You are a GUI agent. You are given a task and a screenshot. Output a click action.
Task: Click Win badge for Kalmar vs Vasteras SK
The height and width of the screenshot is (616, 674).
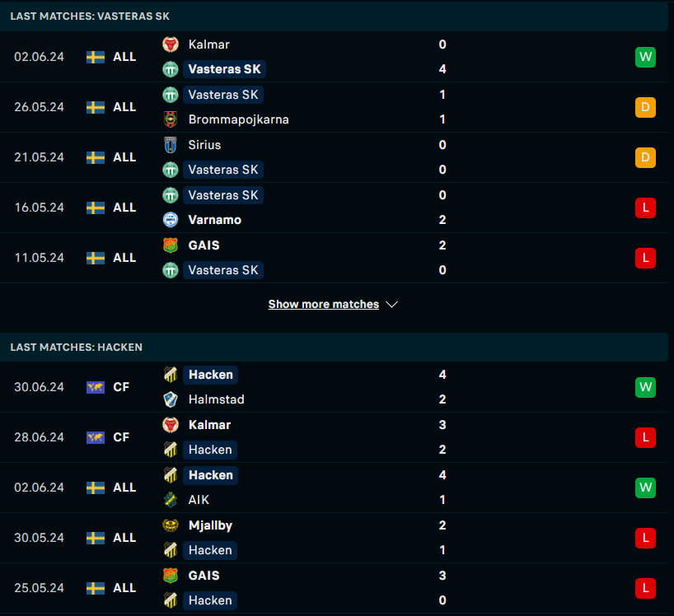point(645,57)
